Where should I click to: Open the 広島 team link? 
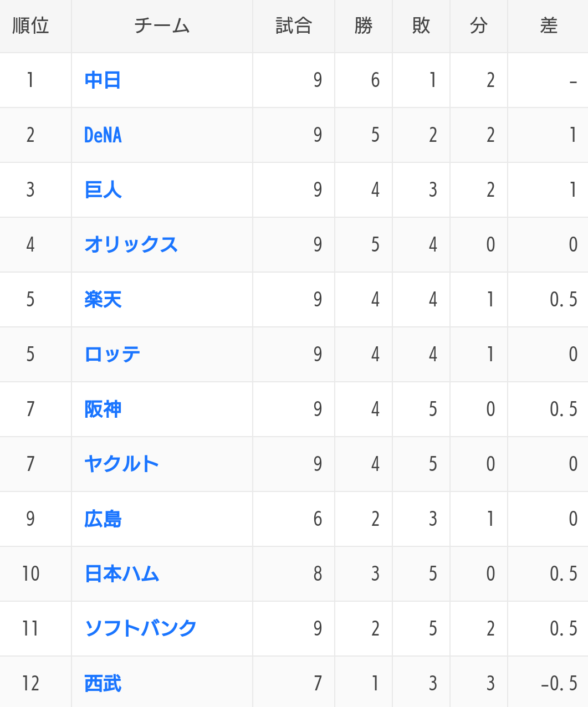103,519
